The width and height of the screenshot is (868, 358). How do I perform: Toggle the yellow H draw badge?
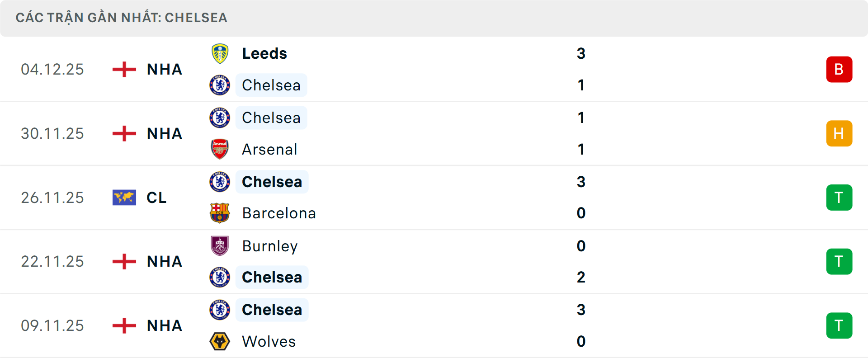click(839, 133)
